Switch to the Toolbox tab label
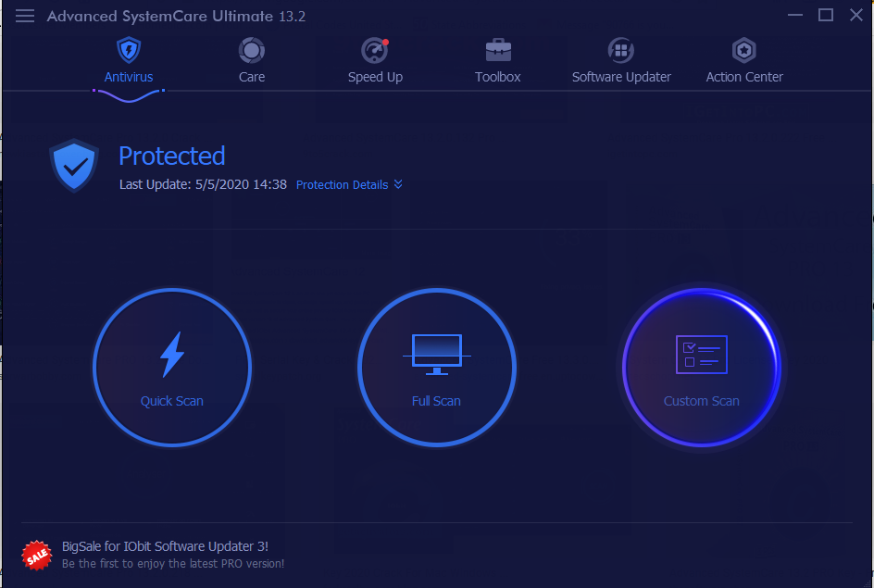 point(498,77)
